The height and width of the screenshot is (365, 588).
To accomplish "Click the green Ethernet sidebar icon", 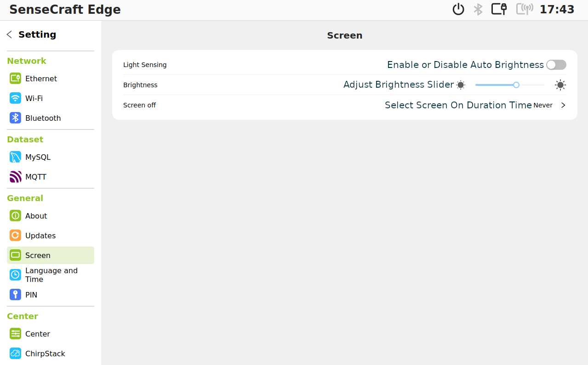I will pyautogui.click(x=15, y=79).
